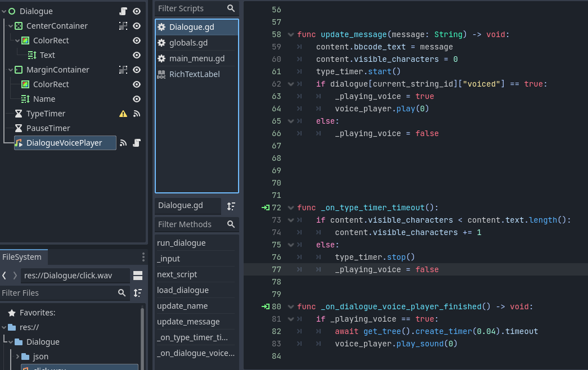
Task: Fold _on_dialogue_voice_player_finished at line 80
Action: point(291,306)
